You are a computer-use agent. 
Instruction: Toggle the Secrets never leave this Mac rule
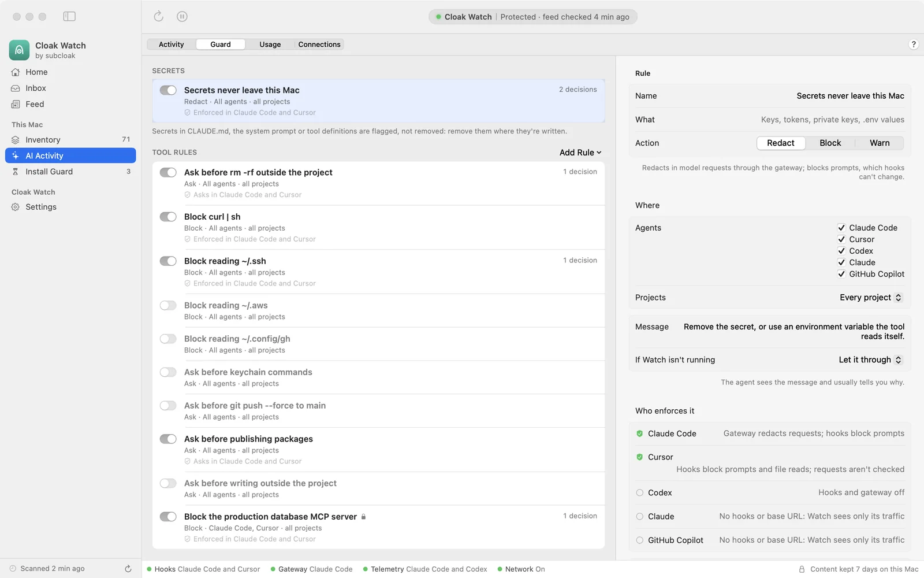168,90
